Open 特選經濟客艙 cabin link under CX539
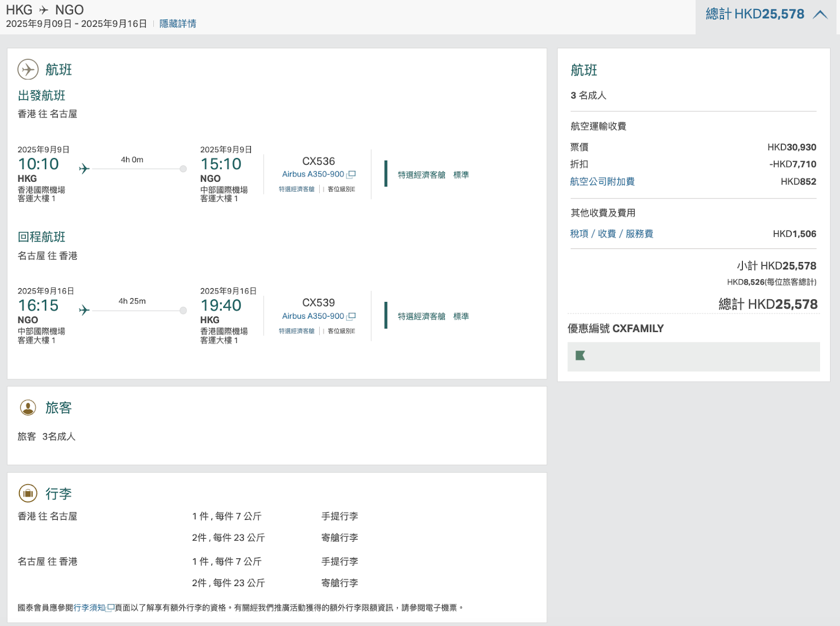 point(297,331)
